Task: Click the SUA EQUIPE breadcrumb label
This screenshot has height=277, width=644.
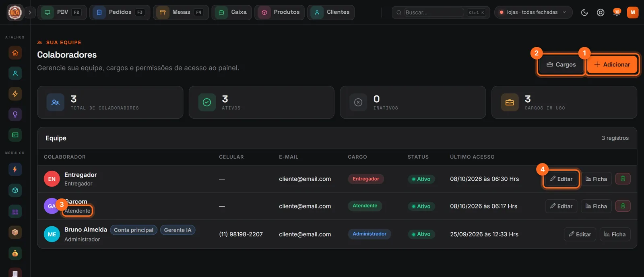Action: (64, 42)
